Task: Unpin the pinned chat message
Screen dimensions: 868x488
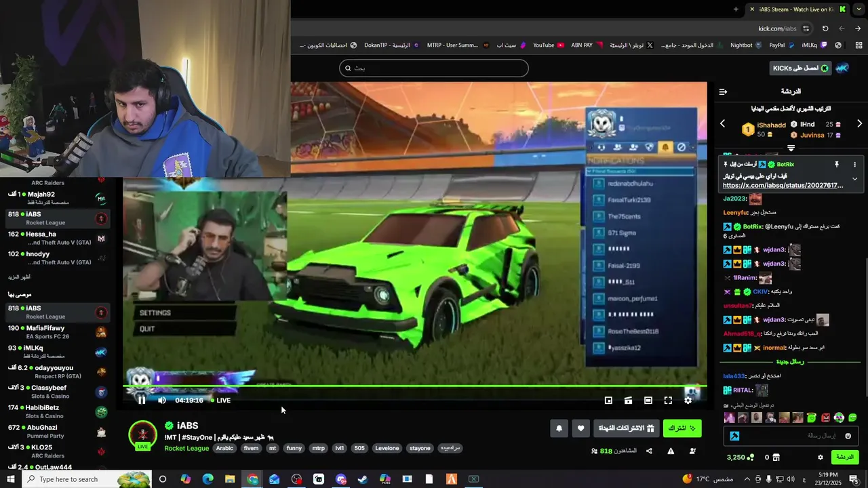Action: 836,165
